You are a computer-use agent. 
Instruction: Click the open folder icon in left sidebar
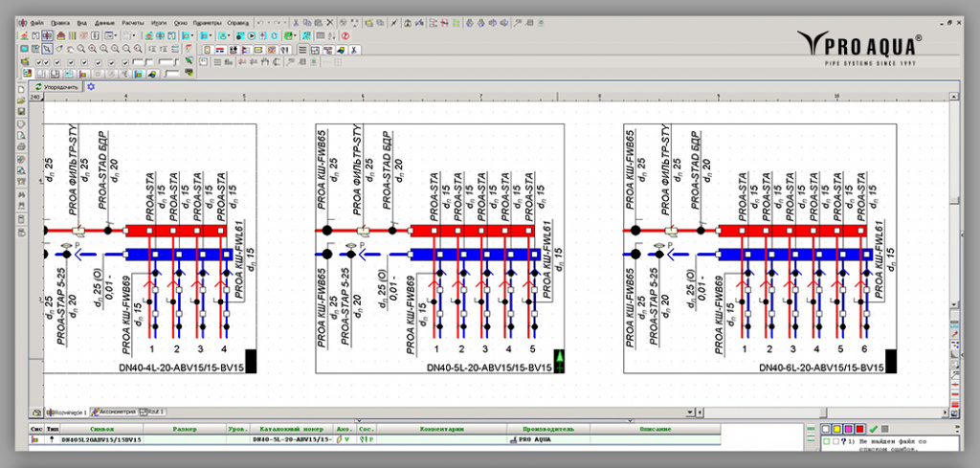[21, 100]
